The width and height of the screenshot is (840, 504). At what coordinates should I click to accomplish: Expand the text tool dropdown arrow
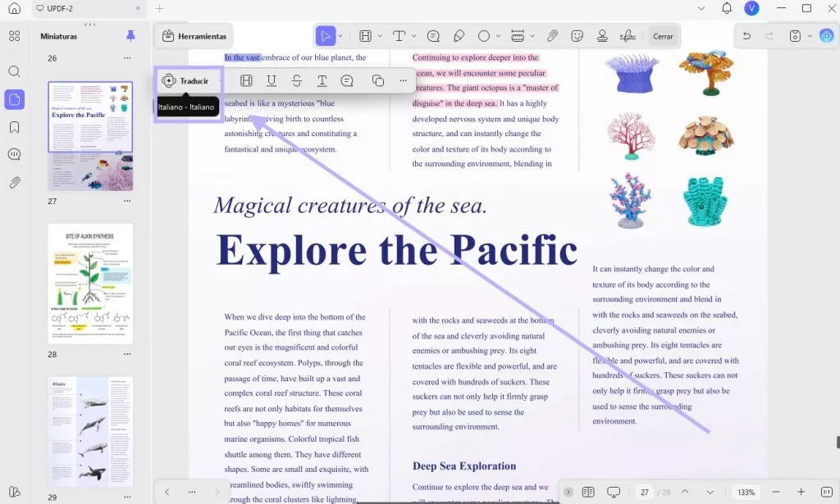[x=413, y=36]
